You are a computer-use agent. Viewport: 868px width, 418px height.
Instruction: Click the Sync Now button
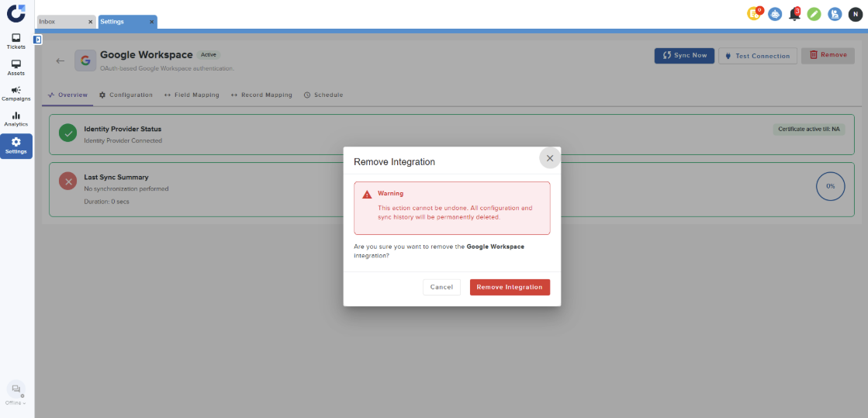(x=684, y=56)
